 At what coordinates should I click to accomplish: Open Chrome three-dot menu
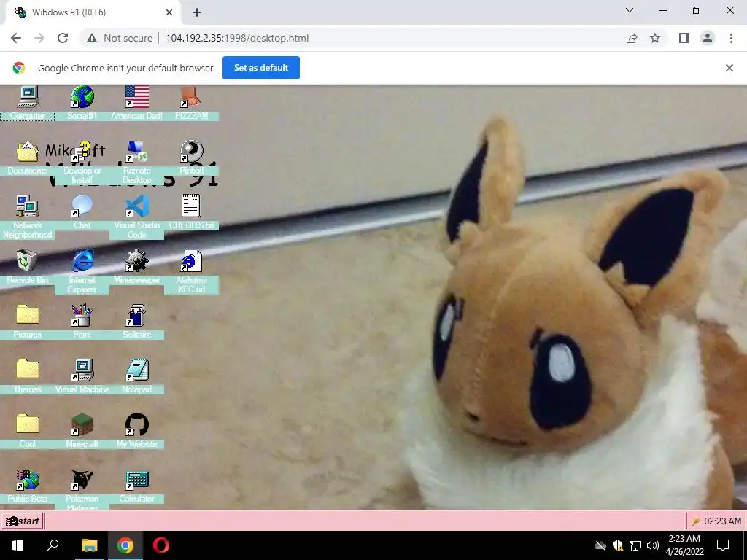(731, 38)
